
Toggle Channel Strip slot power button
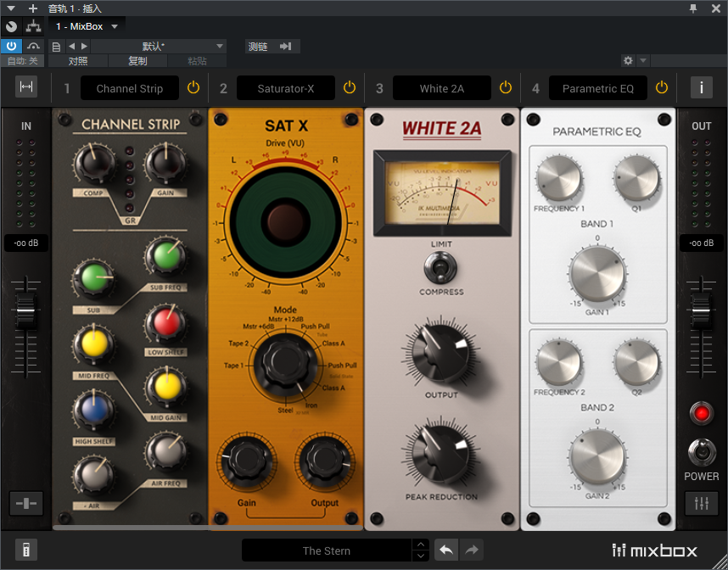pyautogui.click(x=193, y=87)
